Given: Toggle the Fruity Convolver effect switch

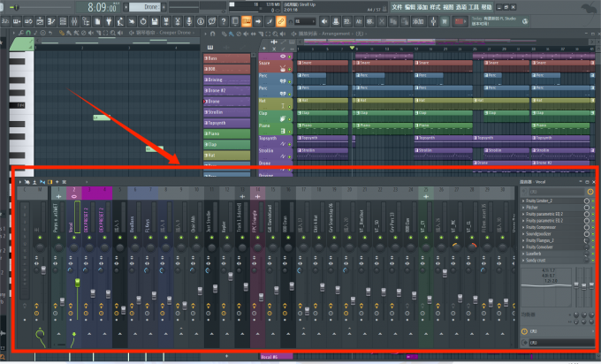Looking at the screenshot, I should 591,246.
